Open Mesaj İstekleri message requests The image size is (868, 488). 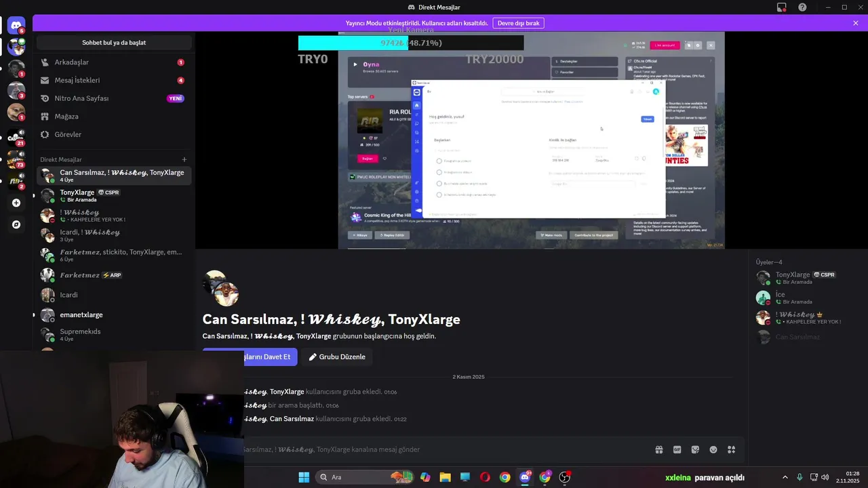coord(114,80)
